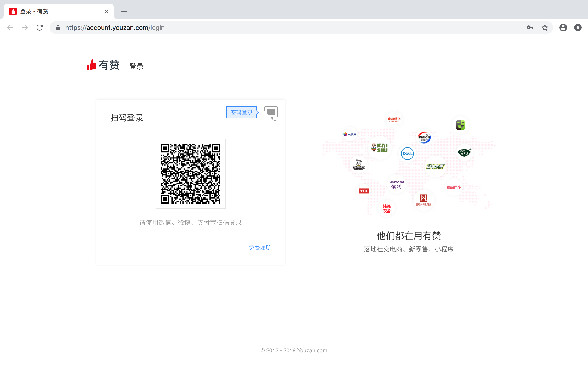Click the Youzan thumbs-up logo
This screenshot has width=588, height=367.
point(92,65)
